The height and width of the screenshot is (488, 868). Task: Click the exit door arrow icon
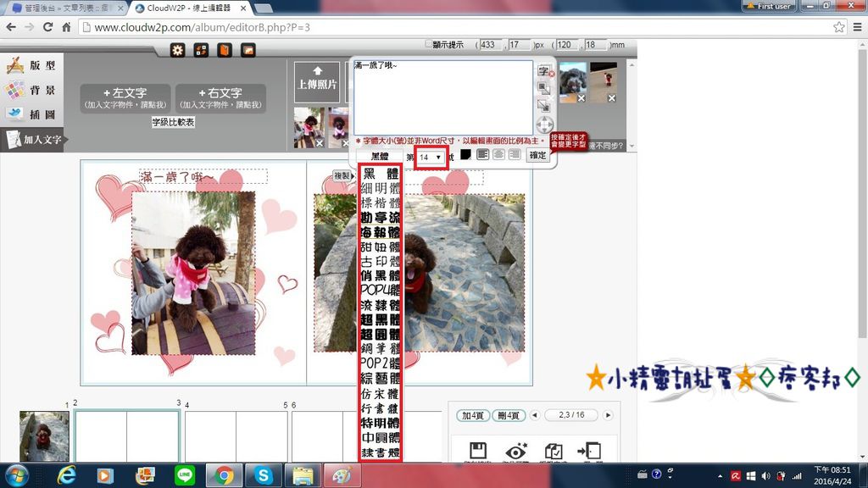(x=589, y=451)
